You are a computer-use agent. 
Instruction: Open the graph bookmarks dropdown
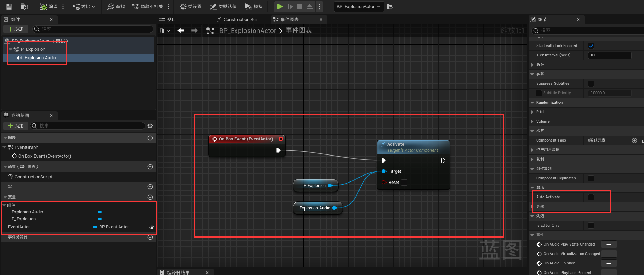pyautogui.click(x=165, y=31)
